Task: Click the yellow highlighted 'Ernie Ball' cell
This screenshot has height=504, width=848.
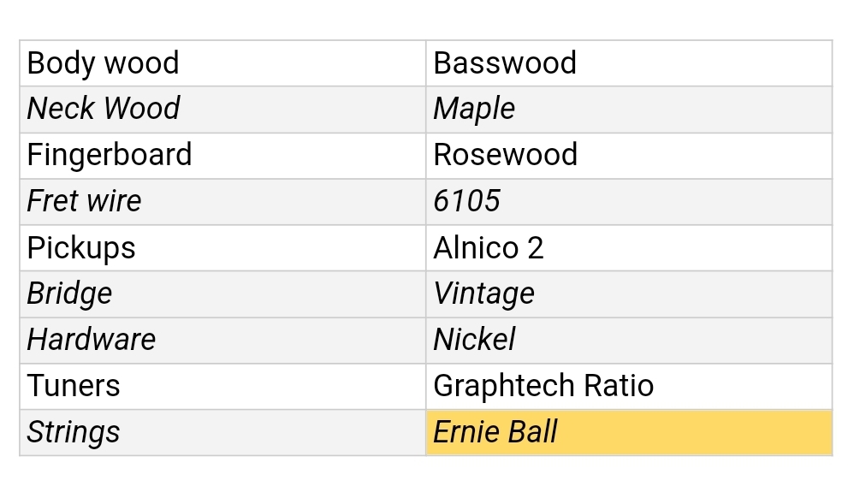Action: tap(628, 433)
